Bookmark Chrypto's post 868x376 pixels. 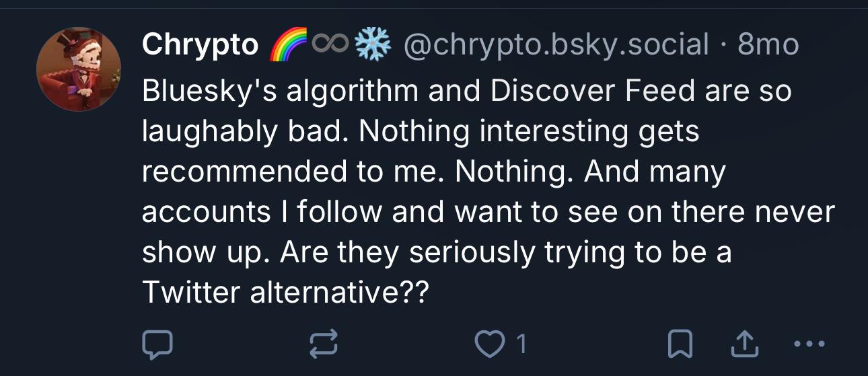[680, 344]
